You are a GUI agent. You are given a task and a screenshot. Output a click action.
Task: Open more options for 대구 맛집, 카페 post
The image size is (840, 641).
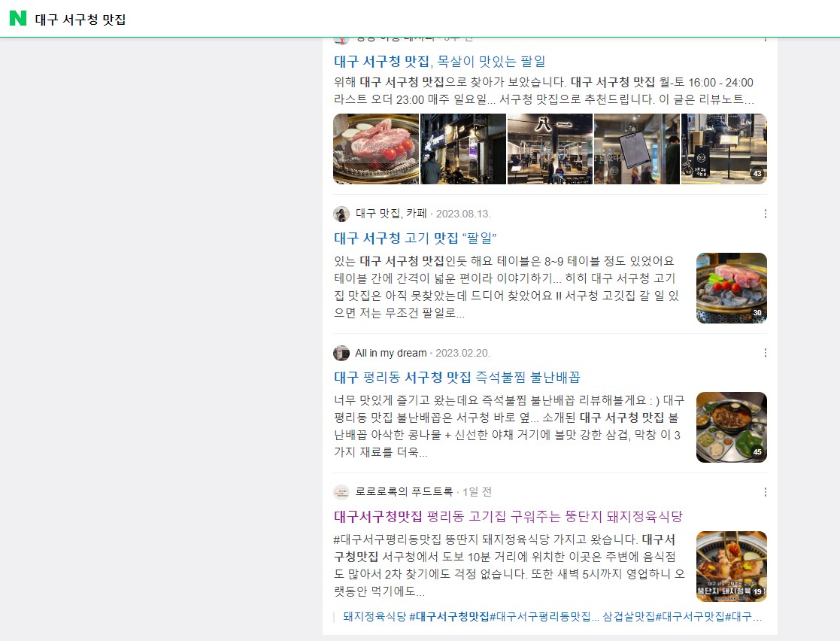coord(765,214)
